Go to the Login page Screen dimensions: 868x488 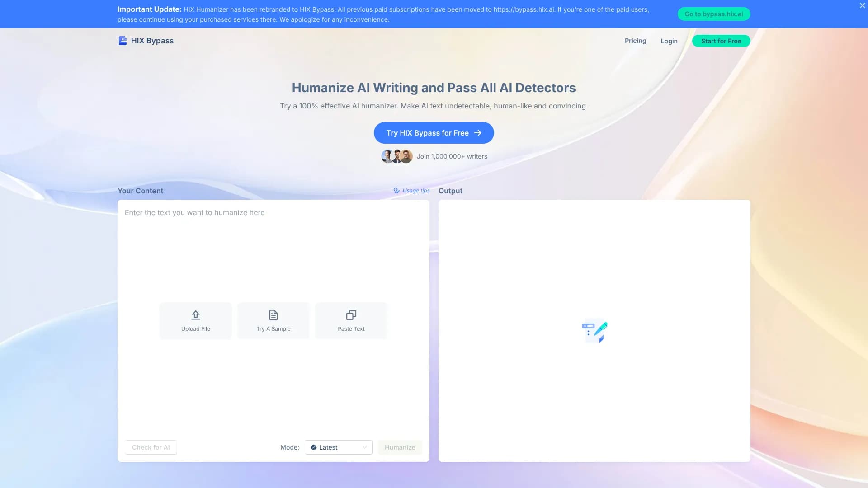click(x=669, y=41)
